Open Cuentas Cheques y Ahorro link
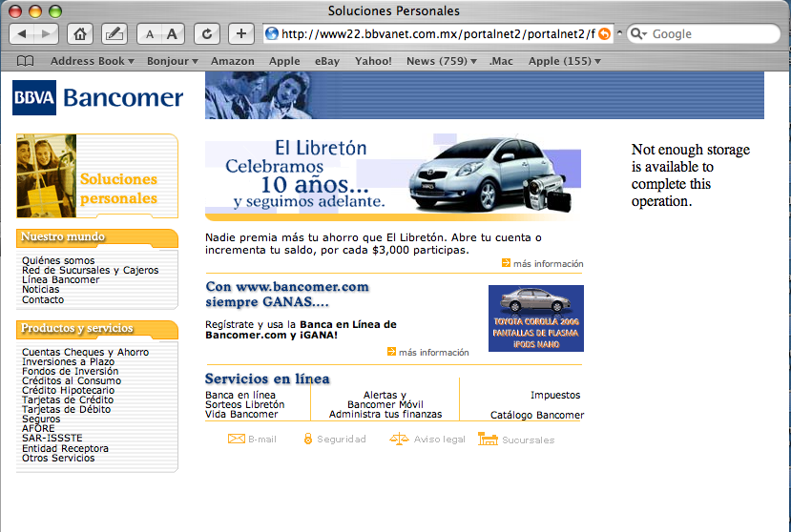This screenshot has width=791, height=532. pyautogui.click(x=85, y=352)
